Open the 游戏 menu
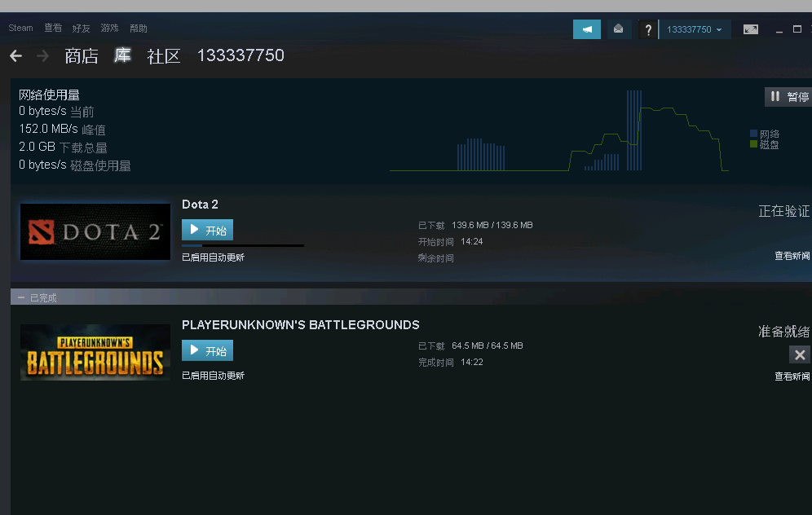The image size is (812, 515). click(110, 28)
